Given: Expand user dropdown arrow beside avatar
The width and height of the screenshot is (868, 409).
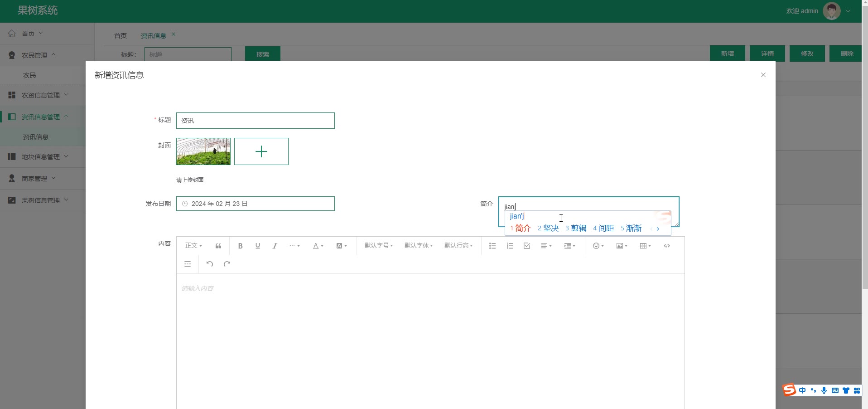Looking at the screenshot, I should click(848, 11).
